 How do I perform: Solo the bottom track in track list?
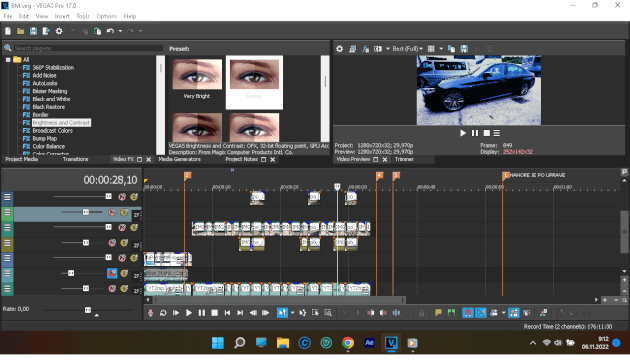coord(124,288)
